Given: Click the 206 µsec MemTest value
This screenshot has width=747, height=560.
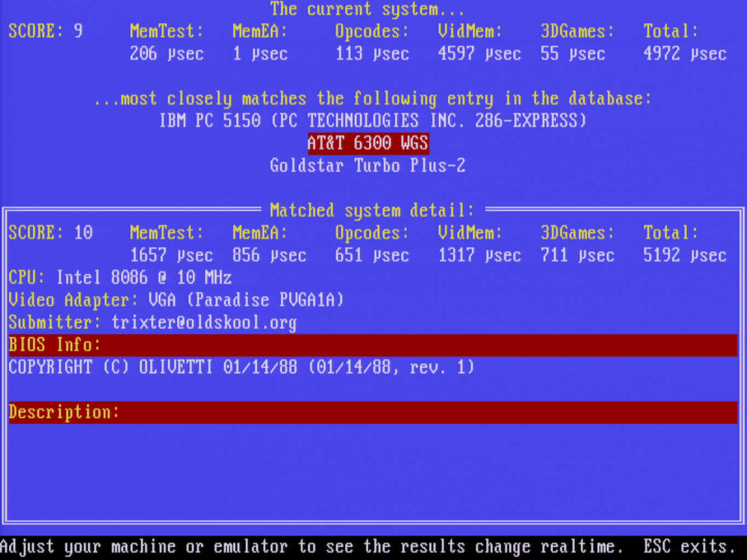Looking at the screenshot, I should [x=166, y=54].
